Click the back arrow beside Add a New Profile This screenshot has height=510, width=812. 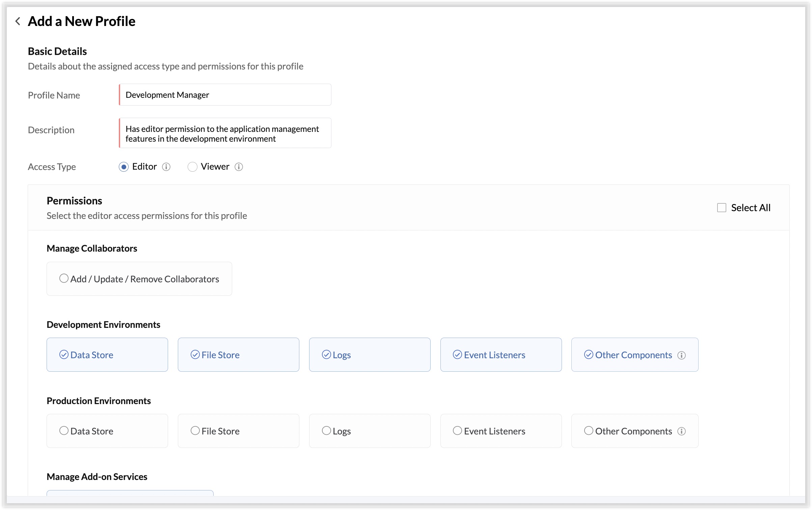[18, 21]
